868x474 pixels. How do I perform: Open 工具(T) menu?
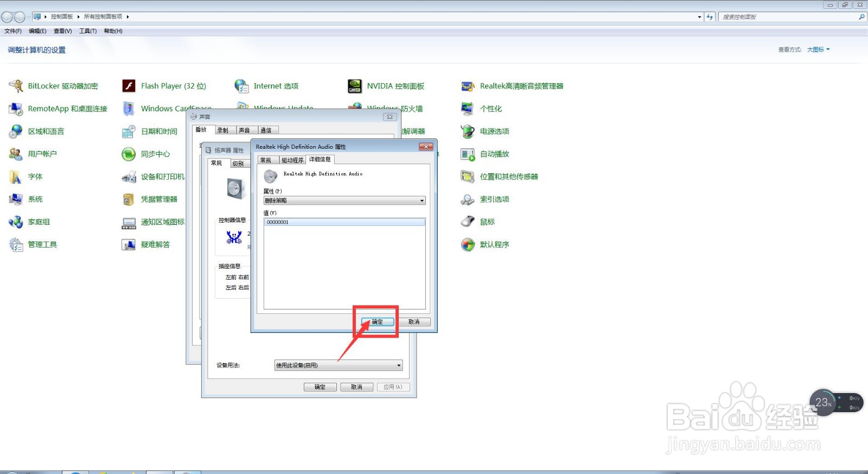pos(88,31)
